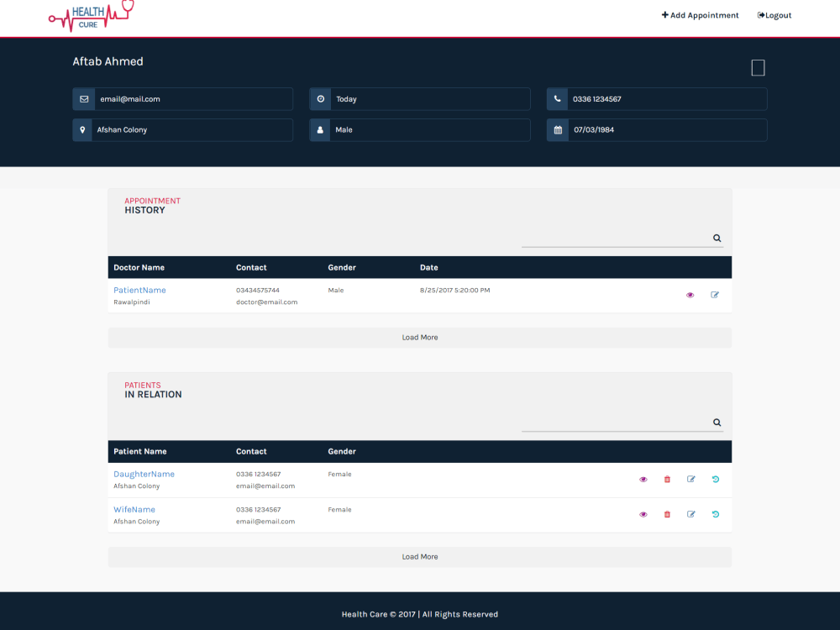This screenshot has height=630, width=840.
Task: Click the calendar icon beside 07/03/1984
Action: (558, 130)
